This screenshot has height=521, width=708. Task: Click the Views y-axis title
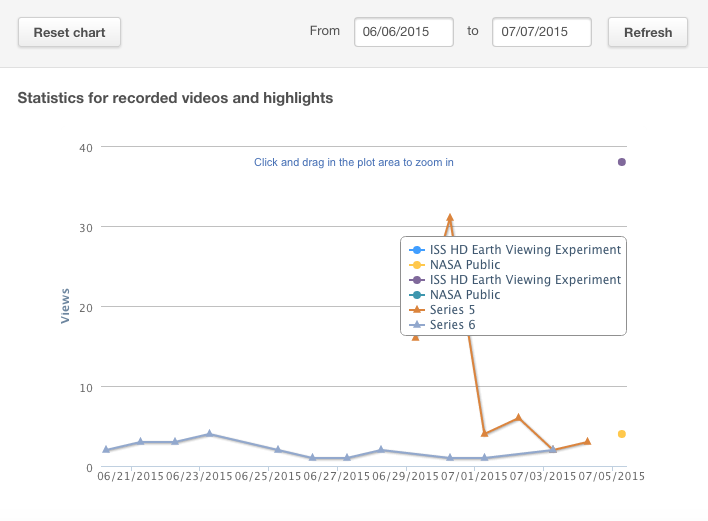tap(65, 306)
